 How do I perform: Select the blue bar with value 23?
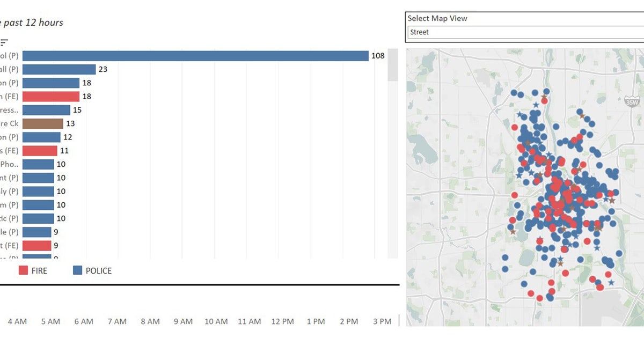click(59, 69)
